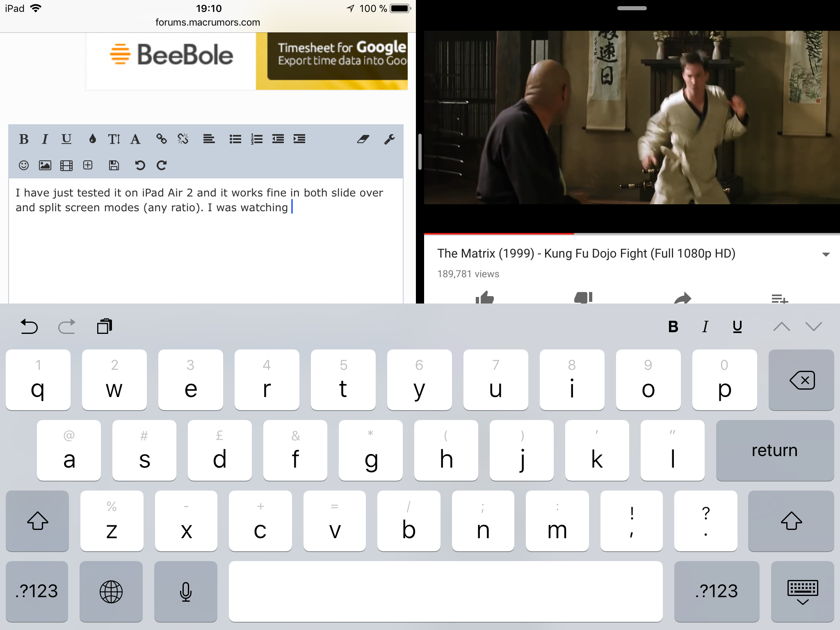Viewport: 840px width, 630px height.
Task: Tap the Wi-Fi status icon
Action: pos(36,8)
